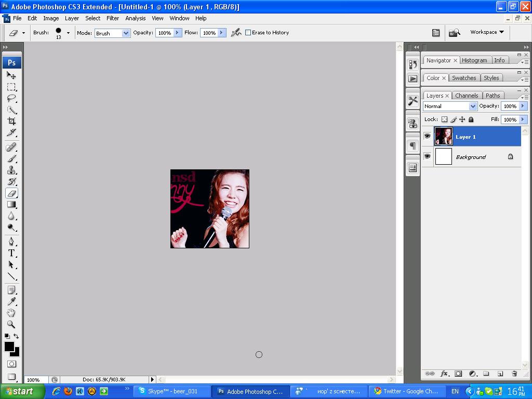This screenshot has width=532, height=399.
Task: Open the Brush preset picker arrow
Action: 68,33
